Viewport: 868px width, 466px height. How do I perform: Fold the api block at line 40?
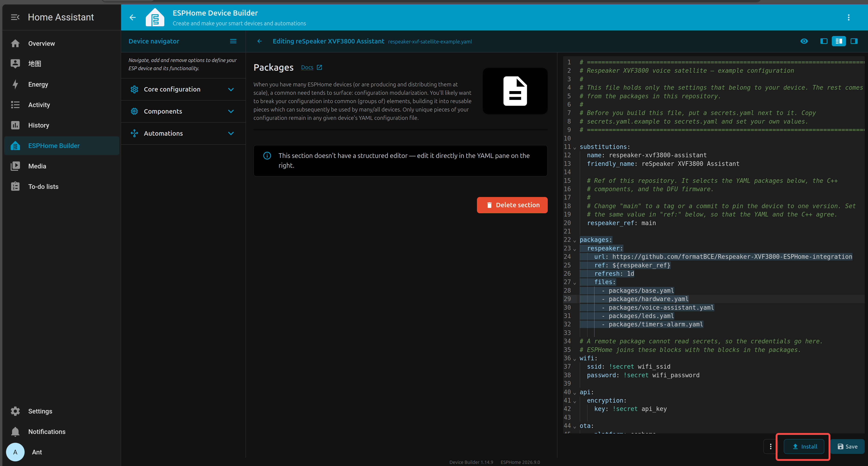(x=574, y=393)
